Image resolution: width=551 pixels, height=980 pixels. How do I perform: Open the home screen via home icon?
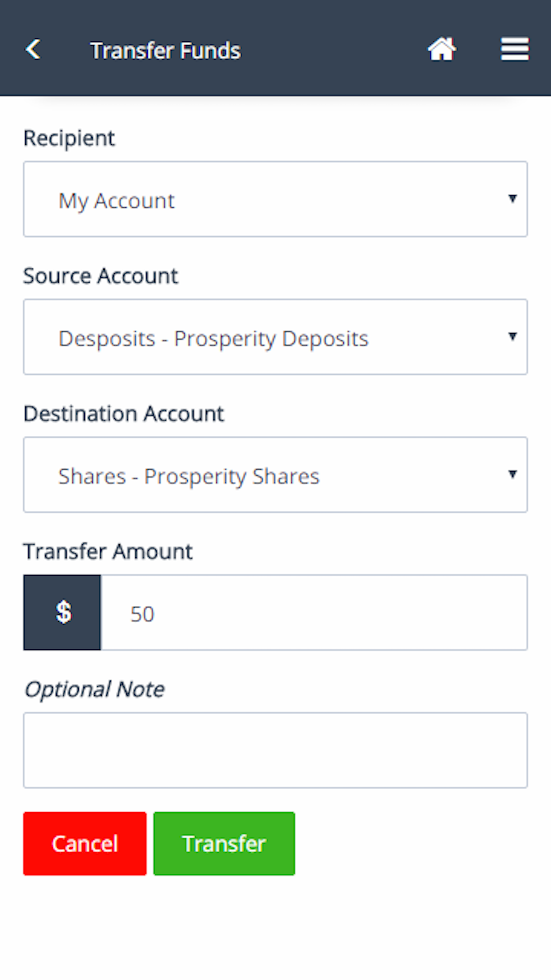(x=442, y=50)
